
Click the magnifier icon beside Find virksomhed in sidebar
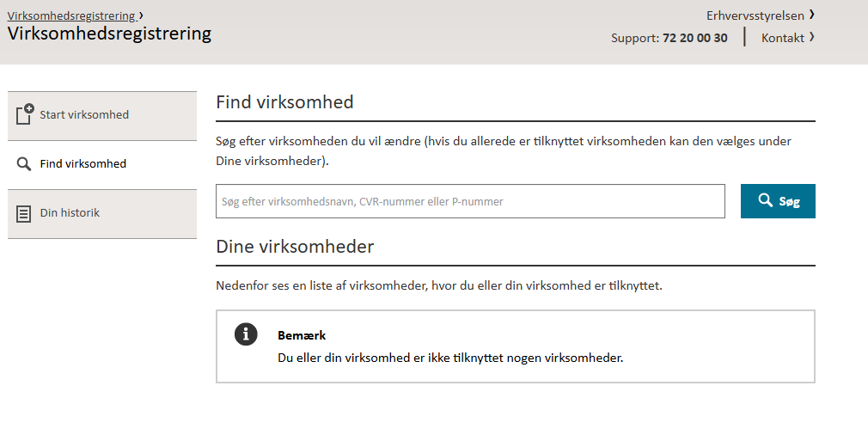[24, 164]
